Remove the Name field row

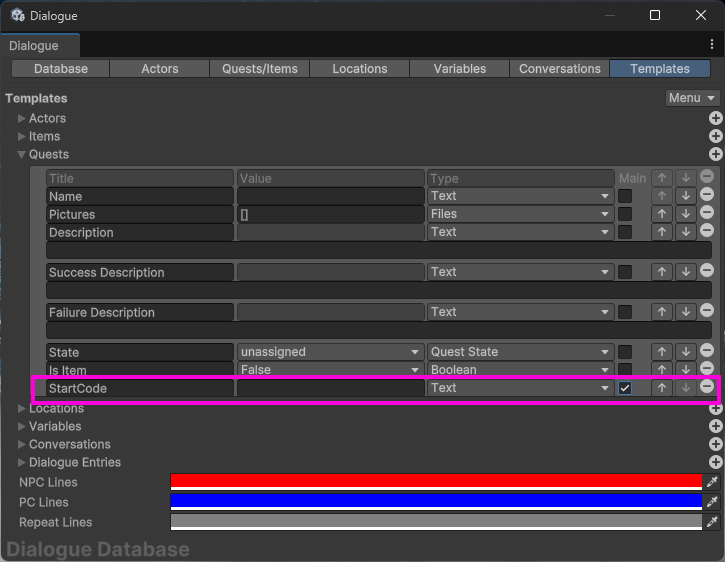(x=707, y=194)
